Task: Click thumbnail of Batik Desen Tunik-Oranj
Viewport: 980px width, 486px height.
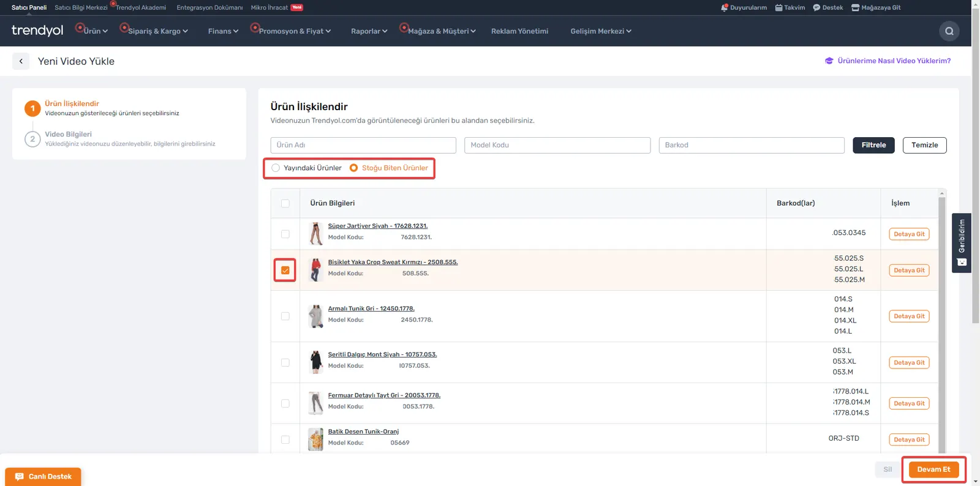Action: point(315,439)
